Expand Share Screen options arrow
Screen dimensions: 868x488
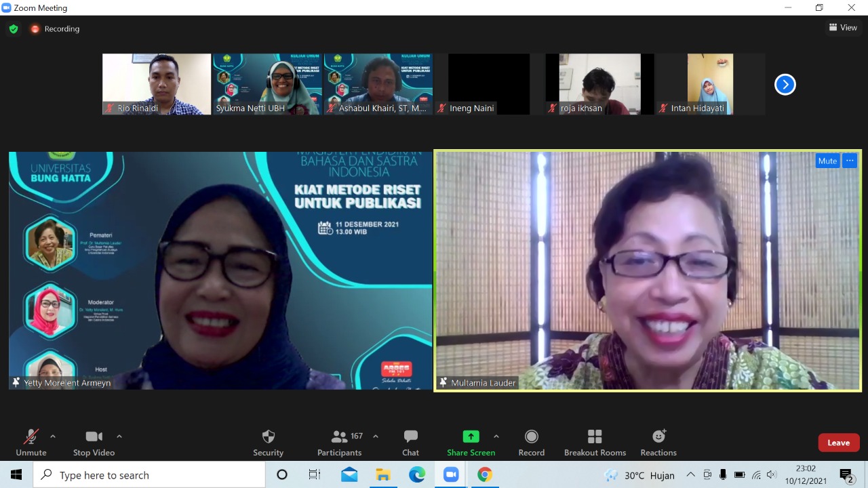click(496, 436)
